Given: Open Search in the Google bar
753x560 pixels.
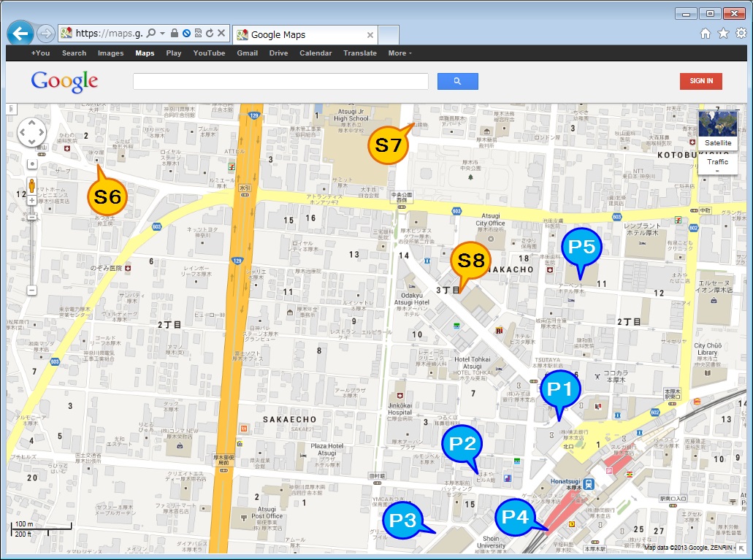Looking at the screenshot, I should (74, 53).
